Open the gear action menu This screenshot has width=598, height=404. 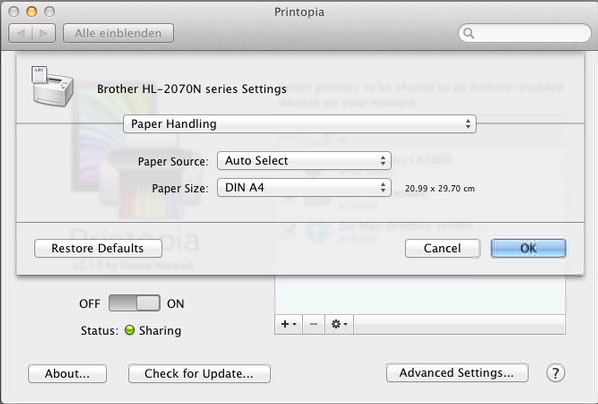pyautogui.click(x=339, y=324)
